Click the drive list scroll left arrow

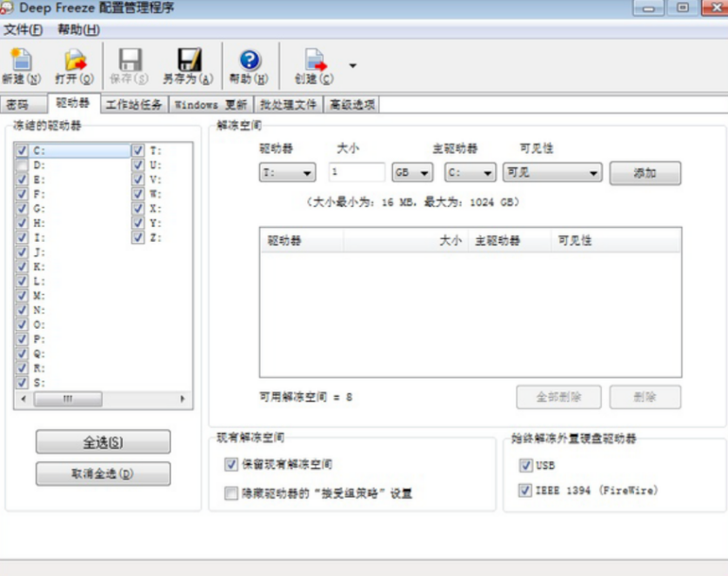coord(23,399)
